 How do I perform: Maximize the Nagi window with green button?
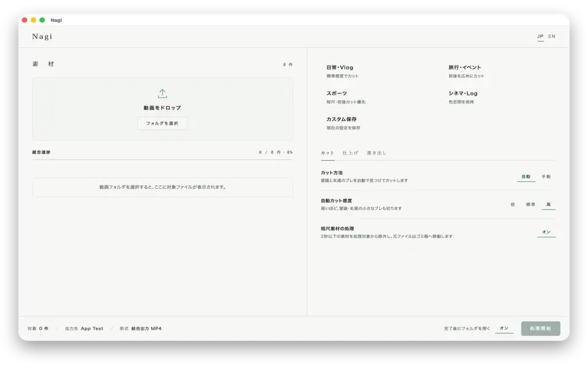click(42, 20)
